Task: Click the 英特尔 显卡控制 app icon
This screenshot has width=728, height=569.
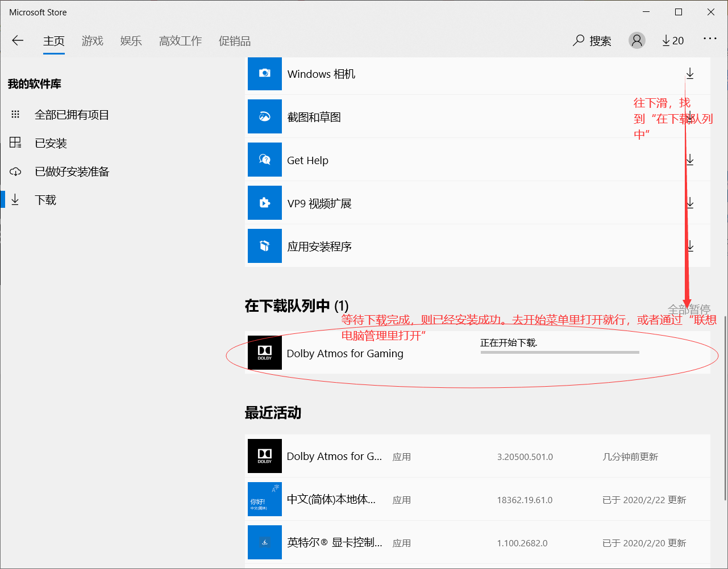Action: click(265, 542)
